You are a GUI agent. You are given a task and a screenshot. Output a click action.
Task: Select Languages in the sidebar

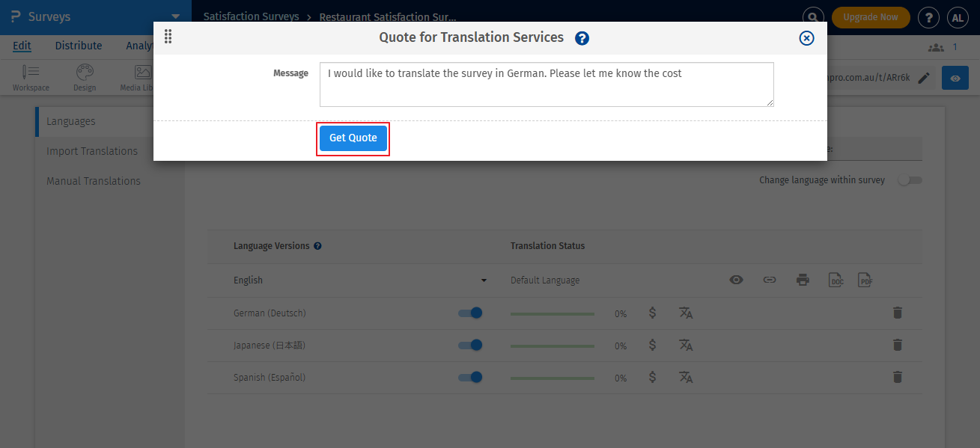(x=109, y=121)
